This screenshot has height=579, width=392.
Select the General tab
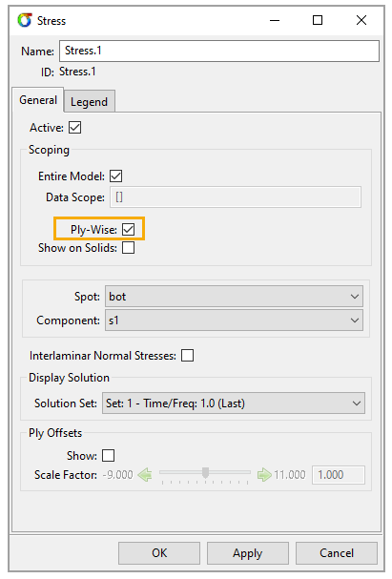click(x=38, y=100)
